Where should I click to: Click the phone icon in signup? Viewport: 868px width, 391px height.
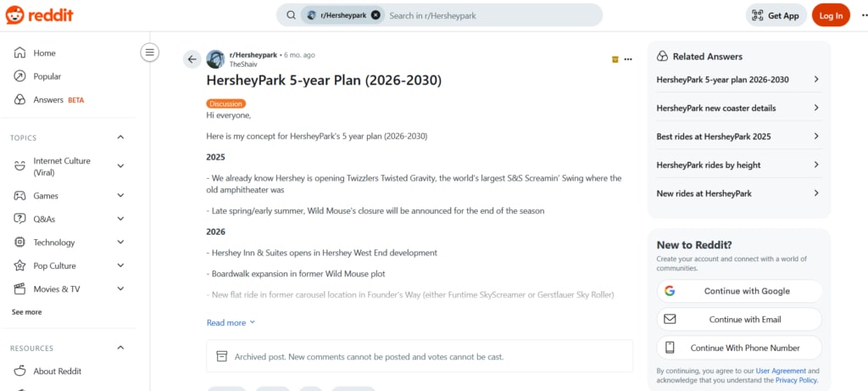pyautogui.click(x=670, y=348)
